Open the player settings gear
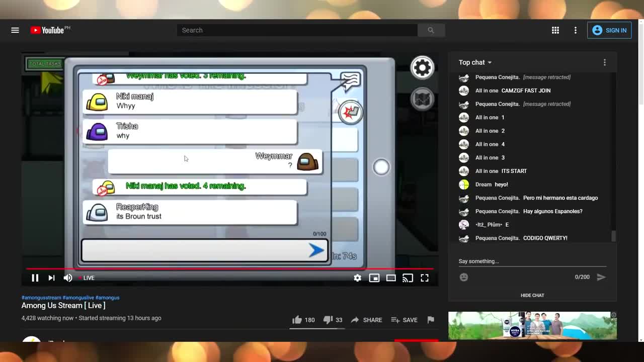Image resolution: width=644 pixels, height=362 pixels. coord(357,278)
